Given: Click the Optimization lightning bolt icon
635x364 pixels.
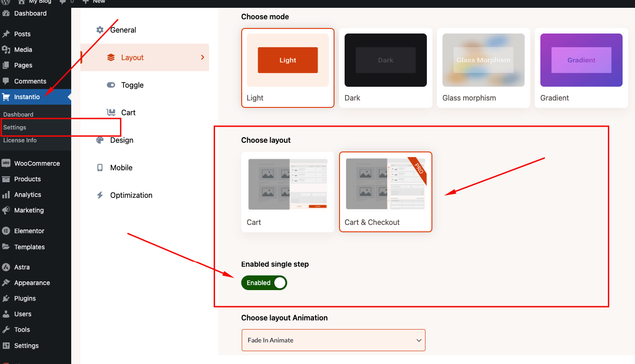Looking at the screenshot, I should (x=100, y=195).
